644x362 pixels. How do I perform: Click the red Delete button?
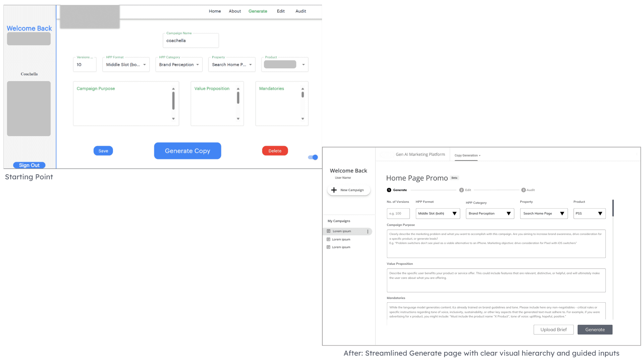pyautogui.click(x=275, y=151)
